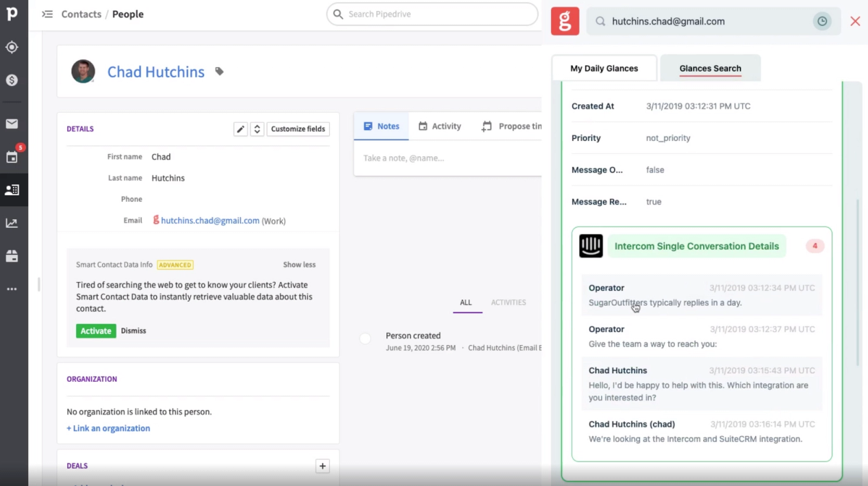868x486 pixels.
Task: Open the Deals dollar icon in sidebar
Action: 12,80
